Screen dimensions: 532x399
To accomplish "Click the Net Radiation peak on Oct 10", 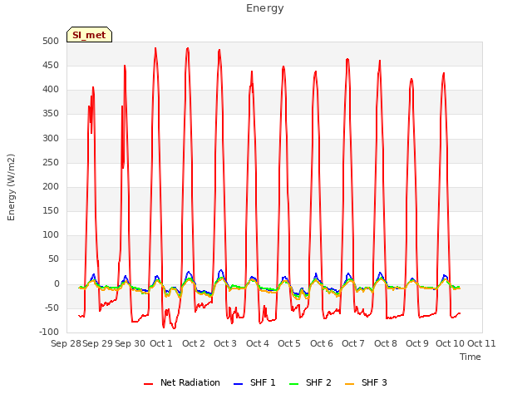I will pos(443,73).
